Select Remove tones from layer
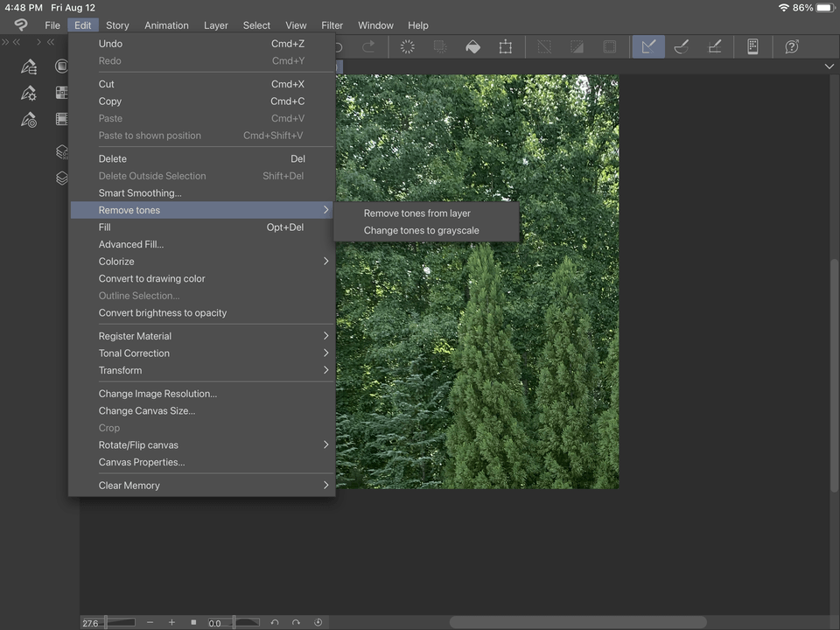The image size is (840, 630). tap(416, 213)
